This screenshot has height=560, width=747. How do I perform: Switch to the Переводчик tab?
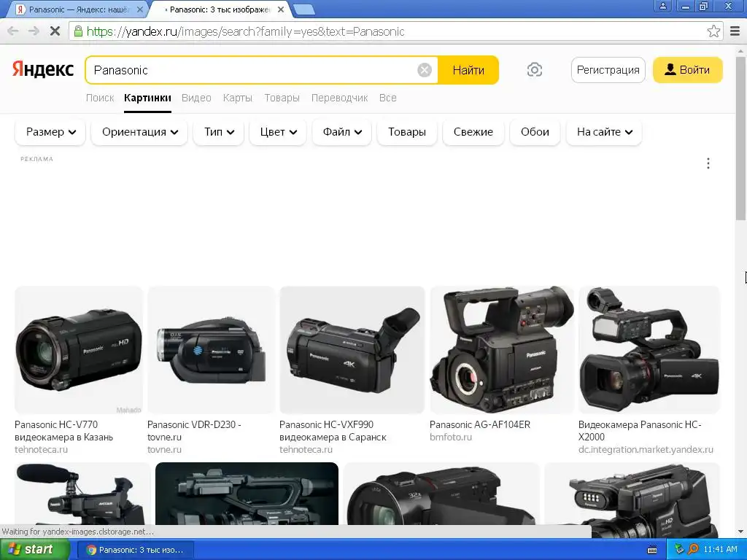tap(339, 98)
